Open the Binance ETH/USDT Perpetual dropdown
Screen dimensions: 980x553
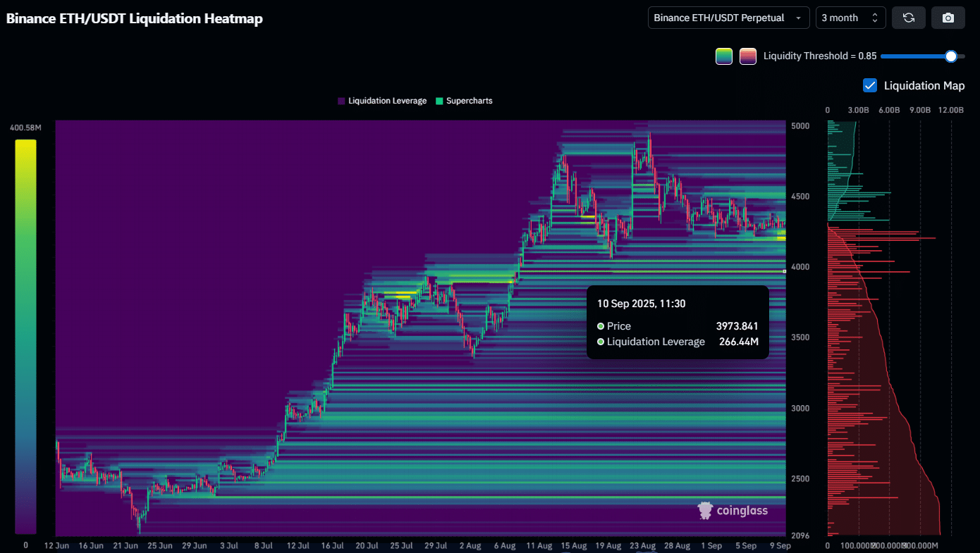point(728,18)
